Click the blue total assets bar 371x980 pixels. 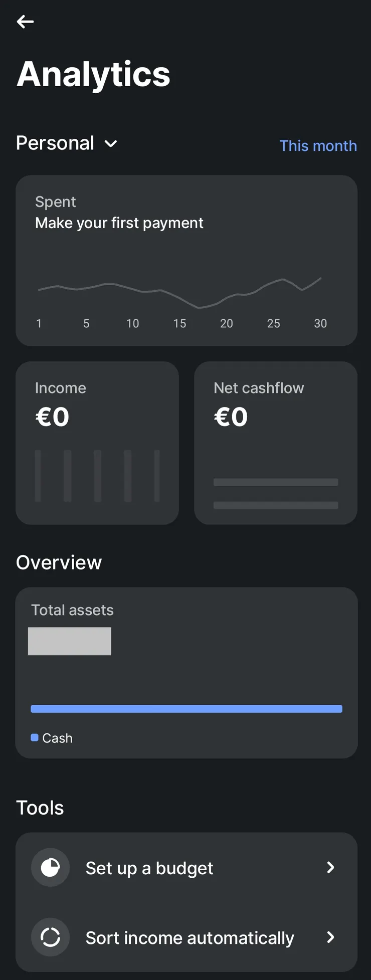pos(187,709)
